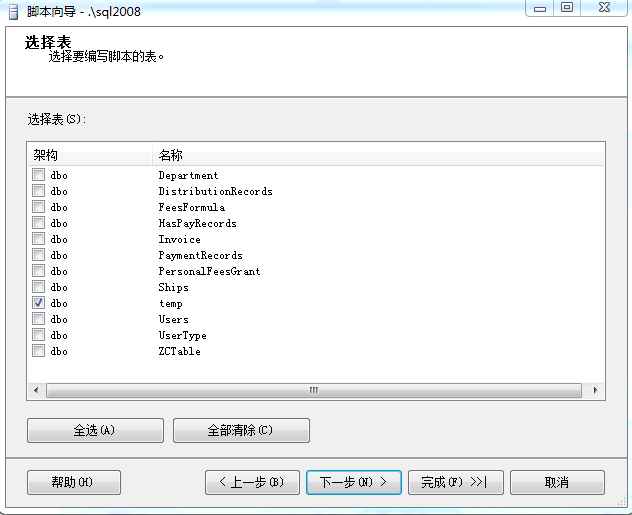Click the script wizard title bar icon

point(14,11)
